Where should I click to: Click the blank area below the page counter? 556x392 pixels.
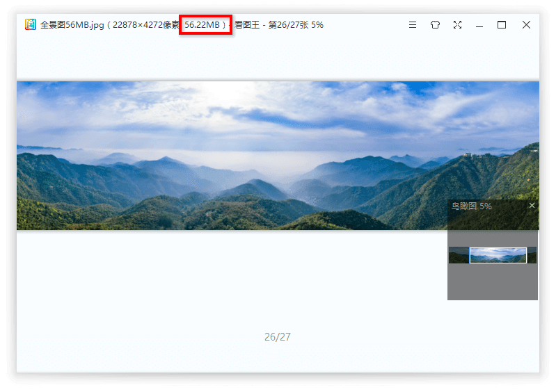point(277,358)
